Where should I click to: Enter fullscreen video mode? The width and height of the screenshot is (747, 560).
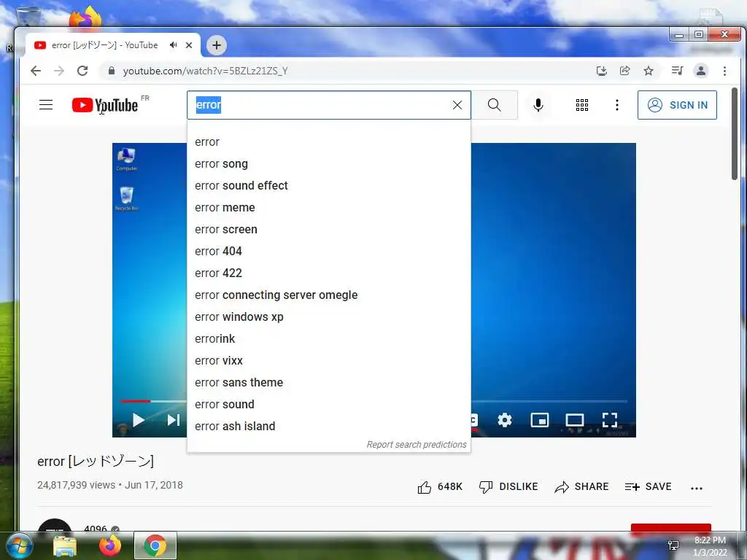(610, 420)
